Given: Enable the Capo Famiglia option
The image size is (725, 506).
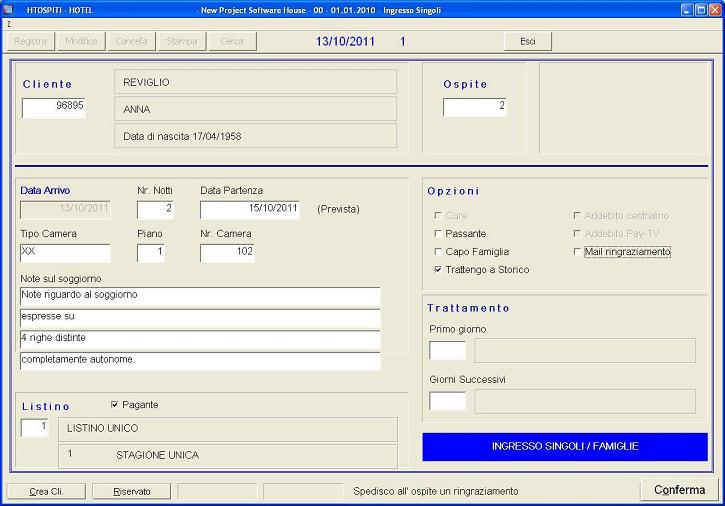Looking at the screenshot, I should coord(438,251).
